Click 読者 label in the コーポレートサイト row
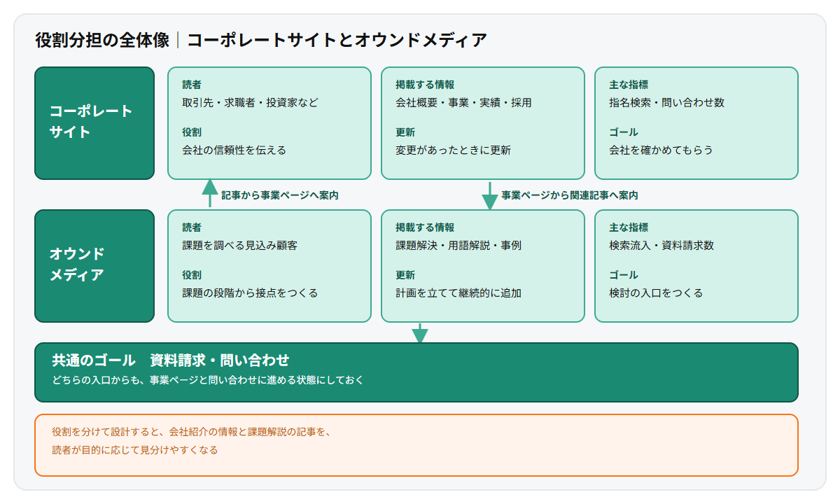840x504 pixels. click(x=192, y=84)
